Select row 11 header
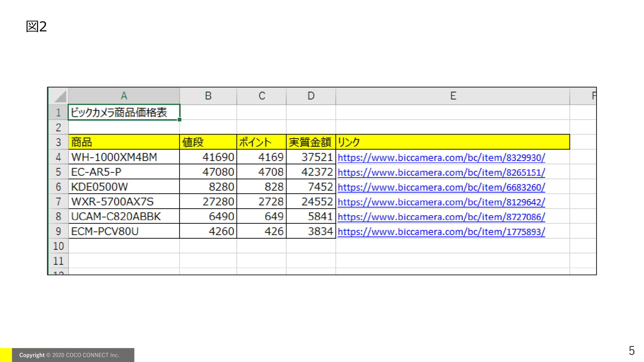 pyautogui.click(x=58, y=261)
